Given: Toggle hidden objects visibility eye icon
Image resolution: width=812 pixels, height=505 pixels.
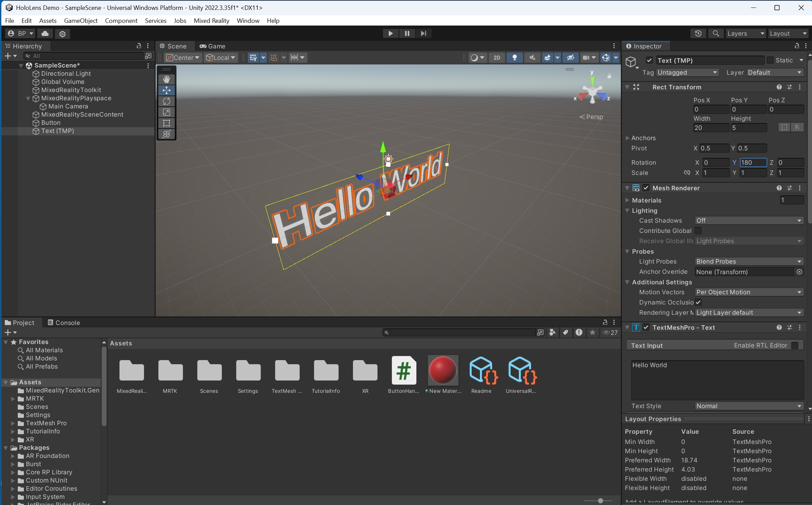Looking at the screenshot, I should (570, 58).
